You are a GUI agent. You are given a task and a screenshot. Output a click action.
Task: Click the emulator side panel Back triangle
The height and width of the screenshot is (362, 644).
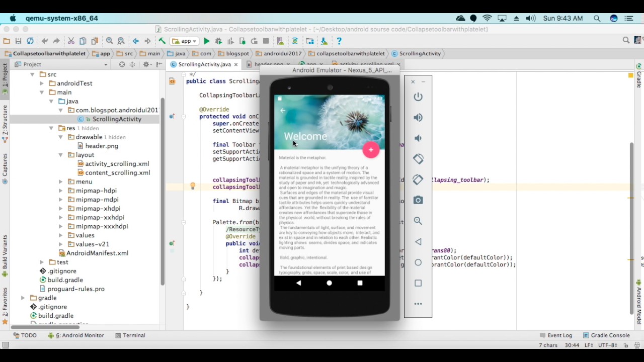418,242
